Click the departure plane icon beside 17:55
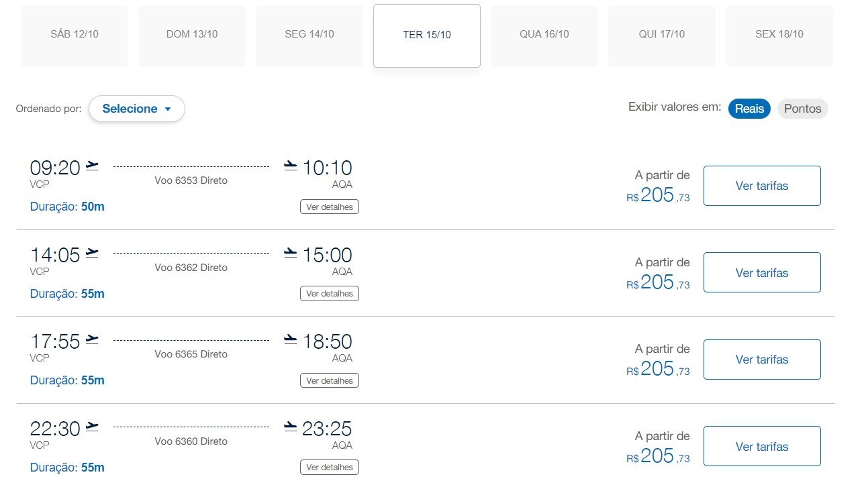 pyautogui.click(x=92, y=339)
